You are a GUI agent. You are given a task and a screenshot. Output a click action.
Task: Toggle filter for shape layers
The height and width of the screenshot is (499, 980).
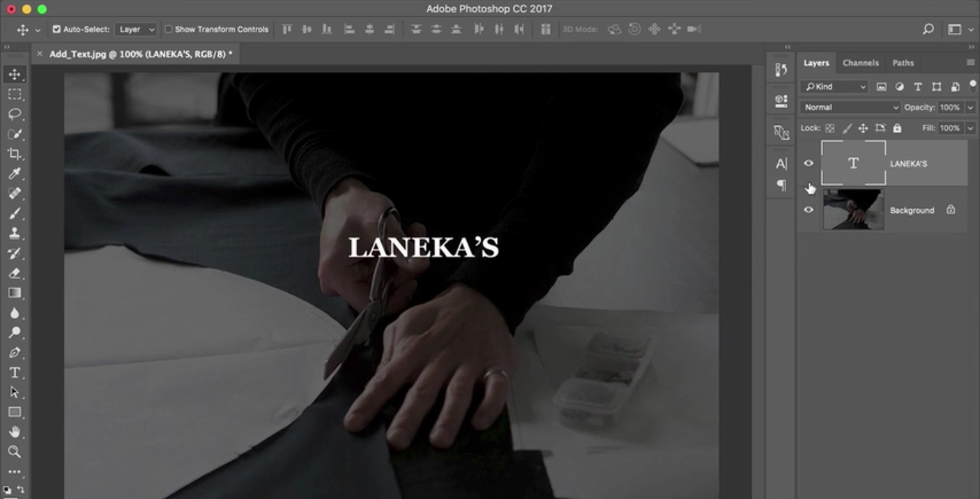click(x=936, y=86)
